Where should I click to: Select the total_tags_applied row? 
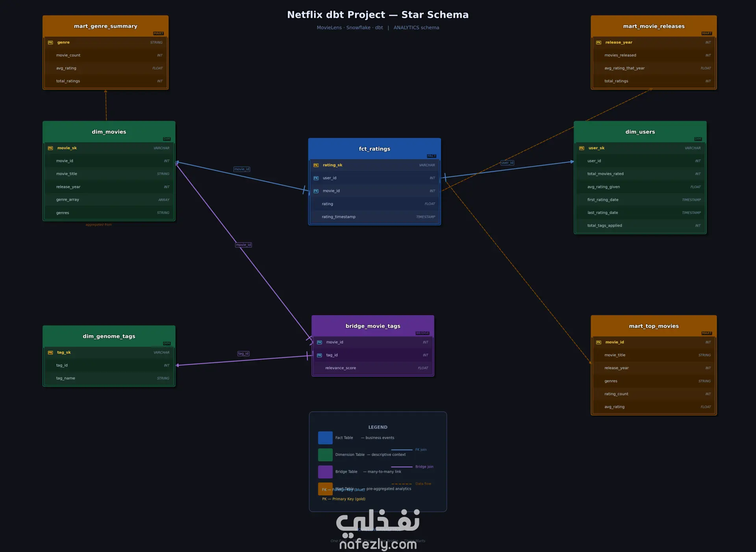(640, 226)
